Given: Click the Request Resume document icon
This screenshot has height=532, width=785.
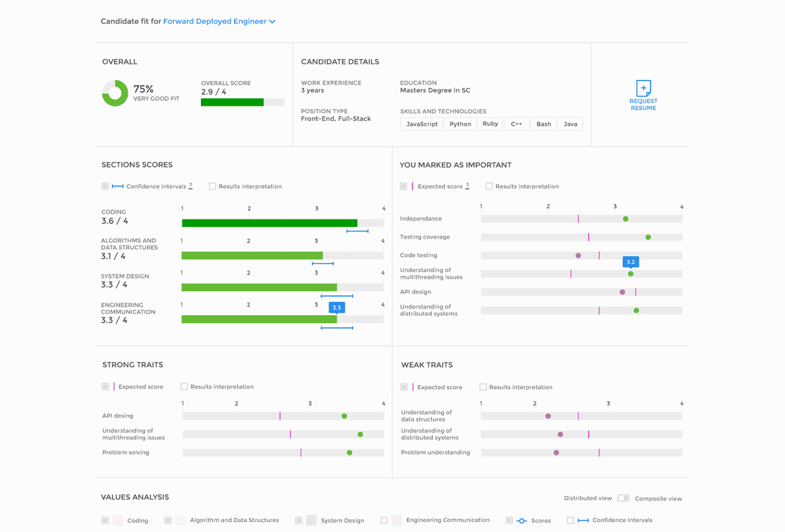Looking at the screenshot, I should click(643, 88).
